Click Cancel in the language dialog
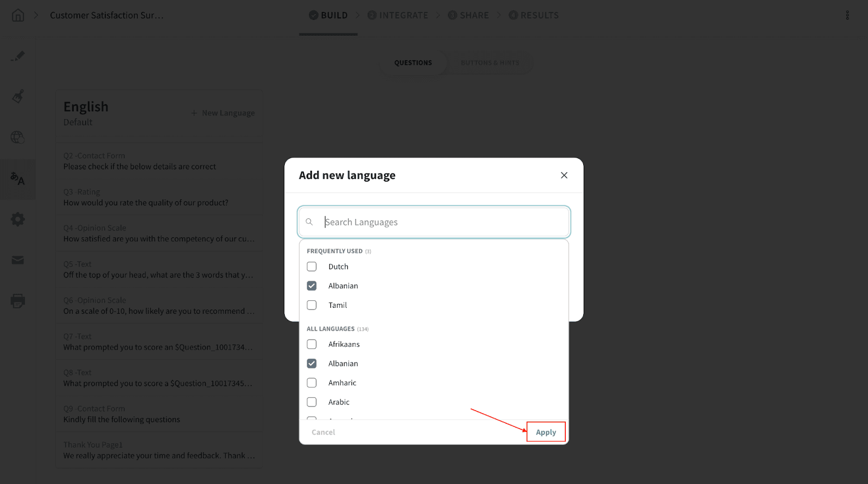868x484 pixels. click(323, 433)
